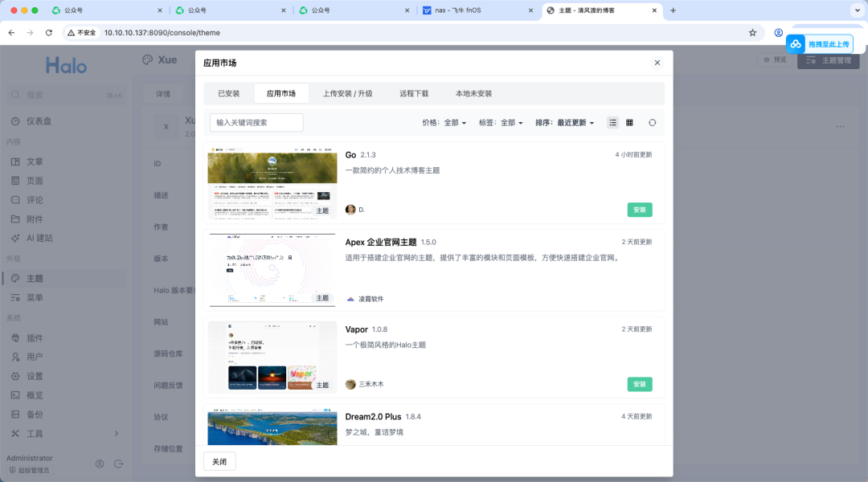Focus the 输入关键词搜索 search field
Viewport: 868px width, 482px height.
pyautogui.click(x=256, y=123)
